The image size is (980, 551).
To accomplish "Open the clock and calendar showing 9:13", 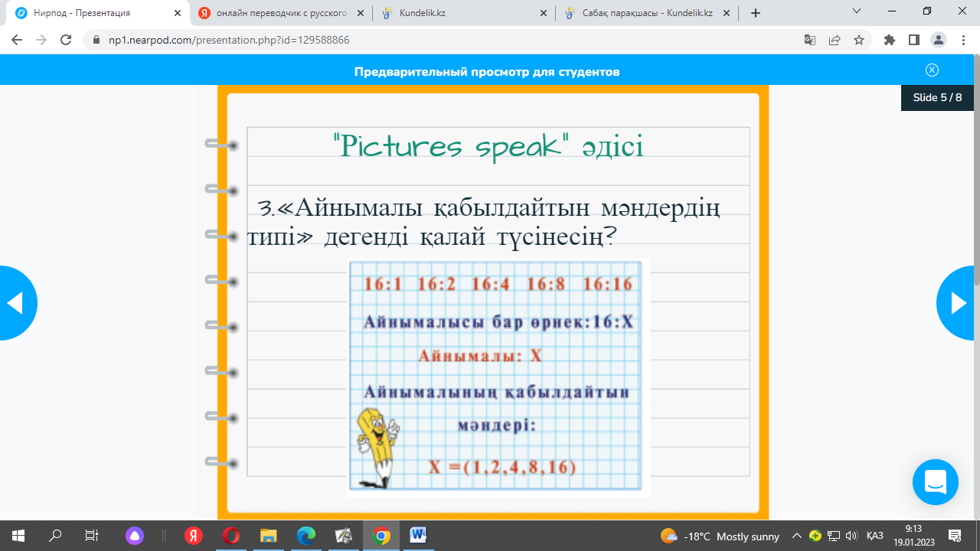I will (x=913, y=536).
